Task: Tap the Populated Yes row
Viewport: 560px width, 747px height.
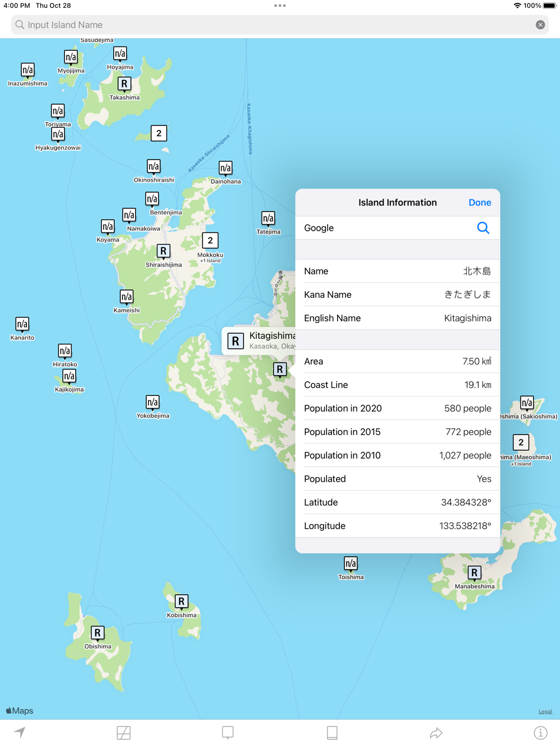Action: pos(398,479)
